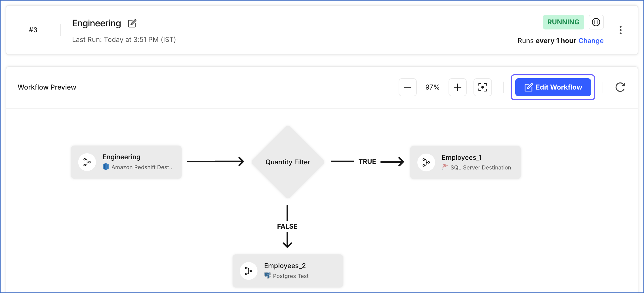Click the branch icon on the Employees_1 node

(426, 162)
